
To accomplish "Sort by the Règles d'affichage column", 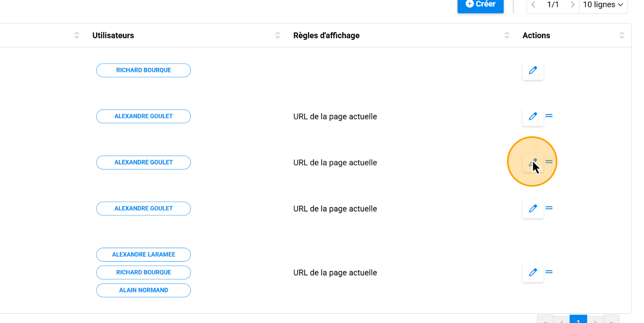I will pyautogui.click(x=507, y=36).
